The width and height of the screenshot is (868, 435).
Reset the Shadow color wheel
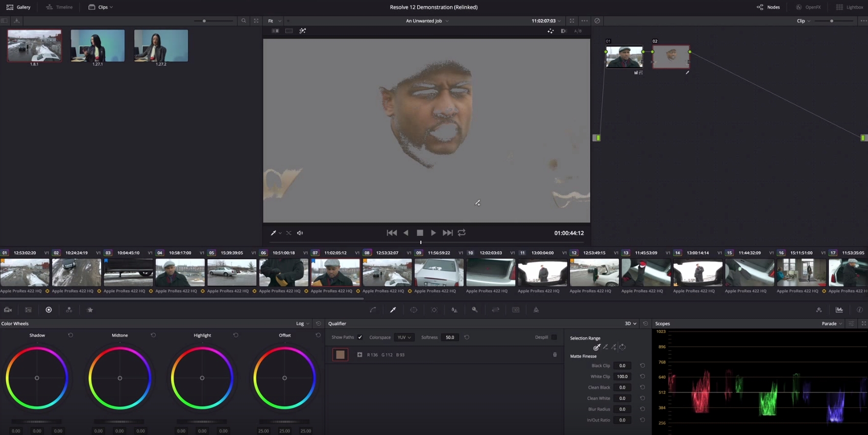pyautogui.click(x=70, y=335)
